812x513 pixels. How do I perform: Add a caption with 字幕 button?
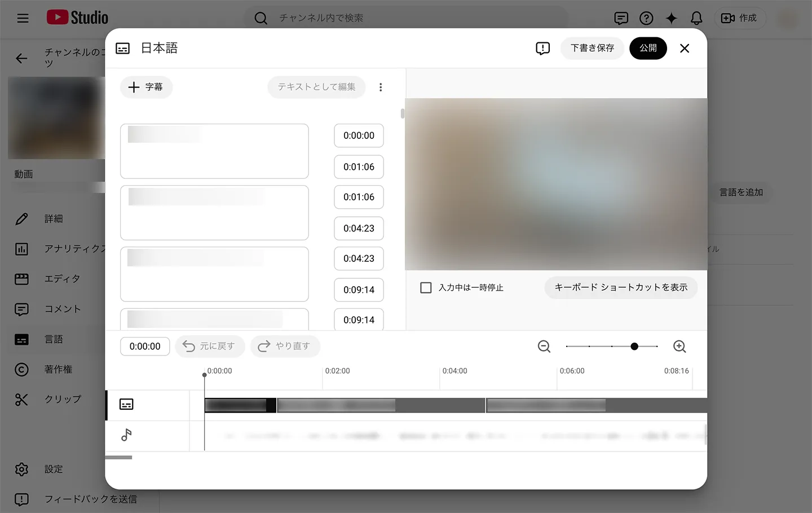pyautogui.click(x=146, y=87)
